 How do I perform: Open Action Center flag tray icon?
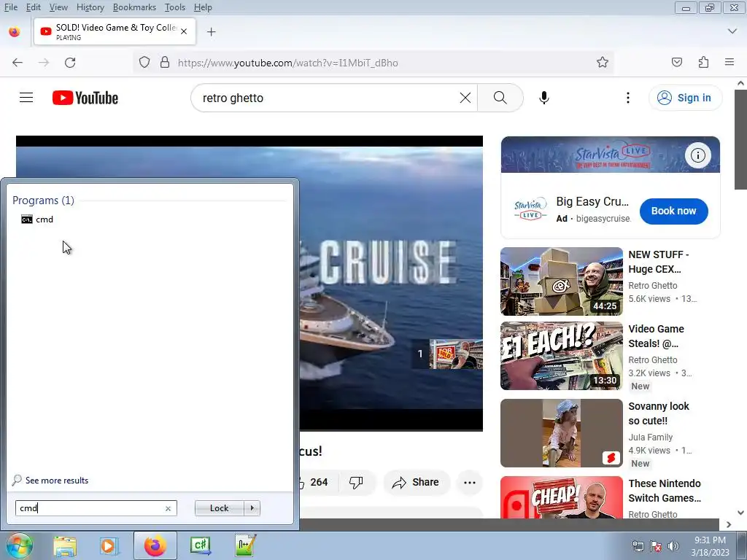pos(656,545)
